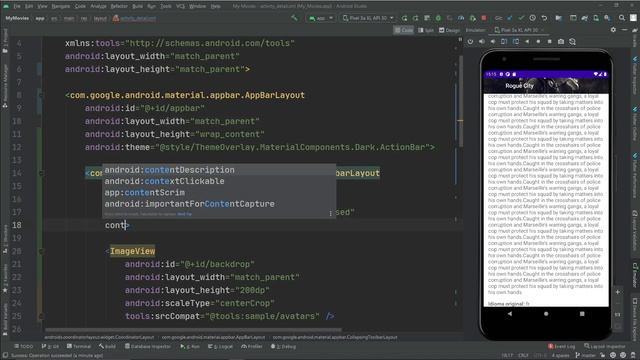
Task: Open the Database Inspector tool window
Action: click(148, 347)
